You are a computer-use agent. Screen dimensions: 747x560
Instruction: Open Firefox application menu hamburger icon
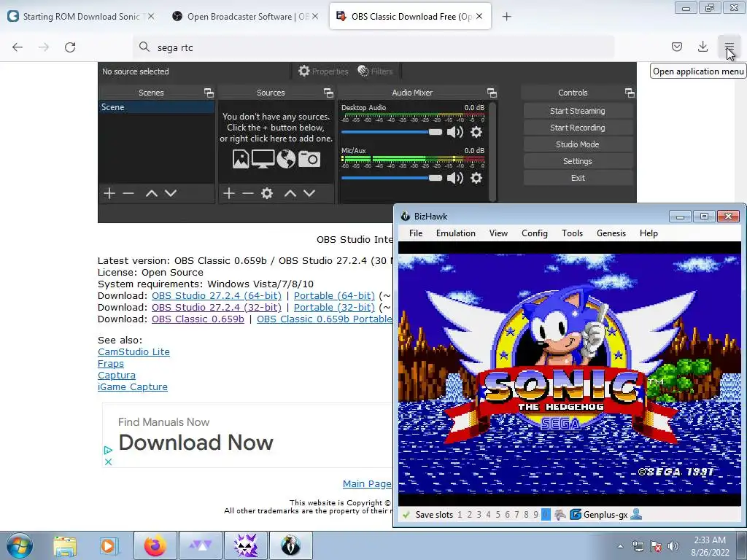coord(729,47)
